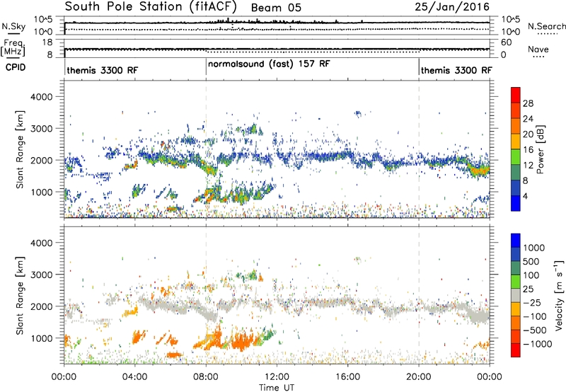Click the '3000' tick on velocity panel axis
This screenshot has height=392, width=566.
[41, 275]
